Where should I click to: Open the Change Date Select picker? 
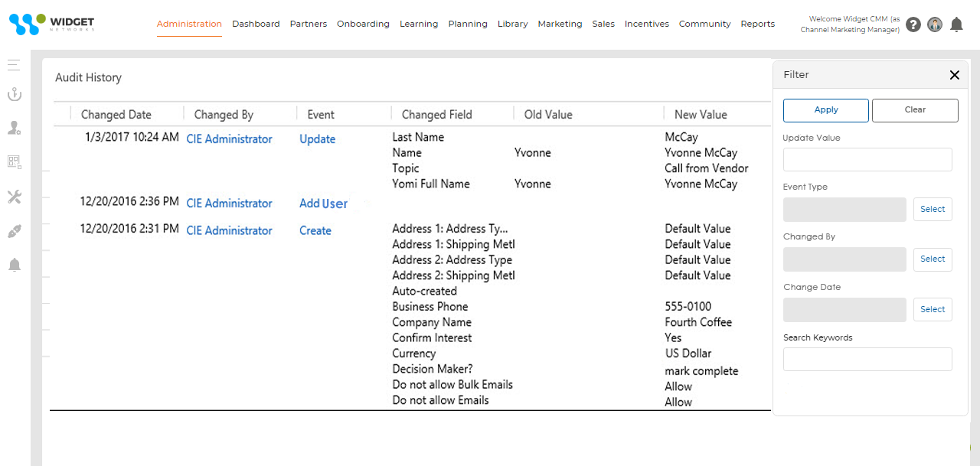932,309
